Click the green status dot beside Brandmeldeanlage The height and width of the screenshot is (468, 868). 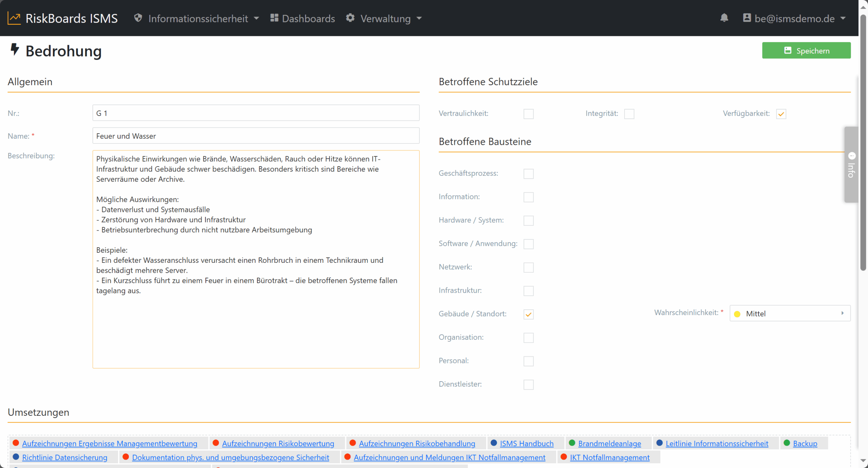coord(572,443)
